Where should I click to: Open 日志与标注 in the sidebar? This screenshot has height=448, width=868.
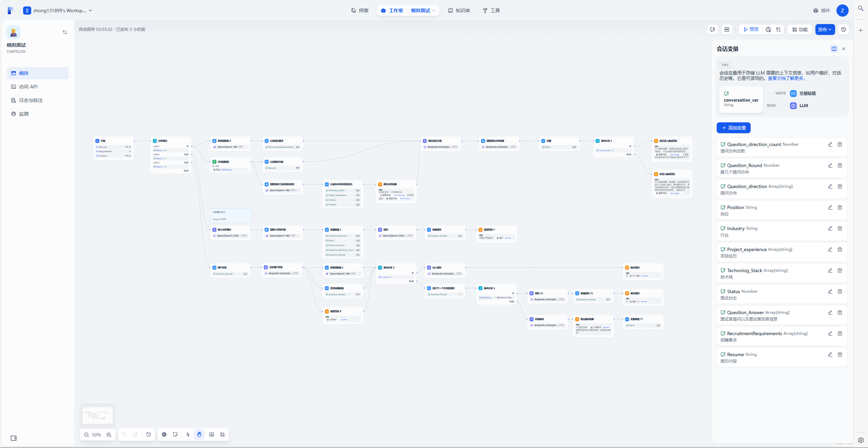tap(31, 100)
